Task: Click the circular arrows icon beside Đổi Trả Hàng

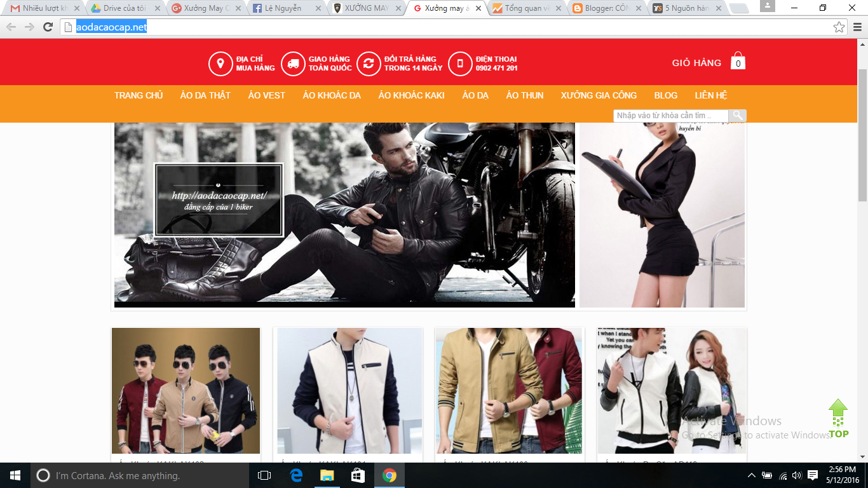Action: tap(369, 63)
